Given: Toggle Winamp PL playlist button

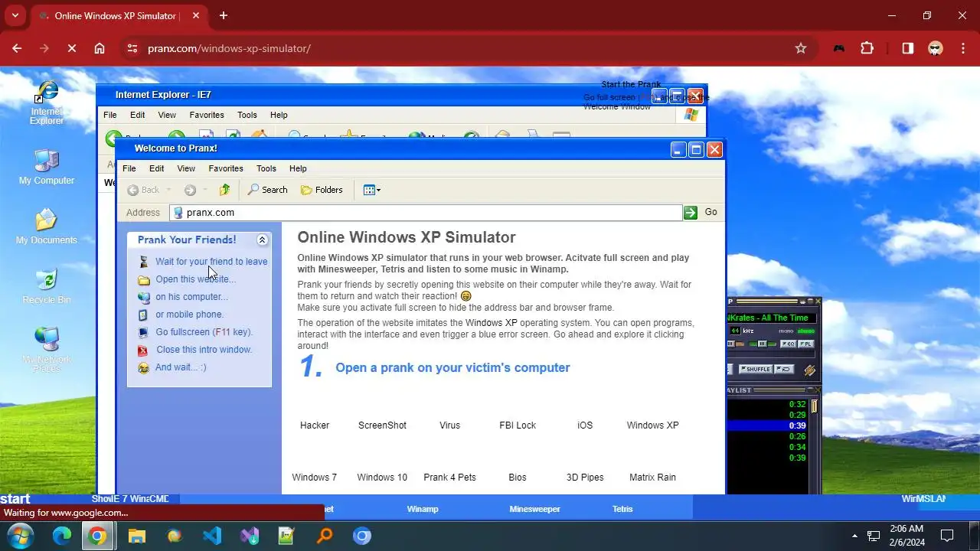Looking at the screenshot, I should point(806,344).
